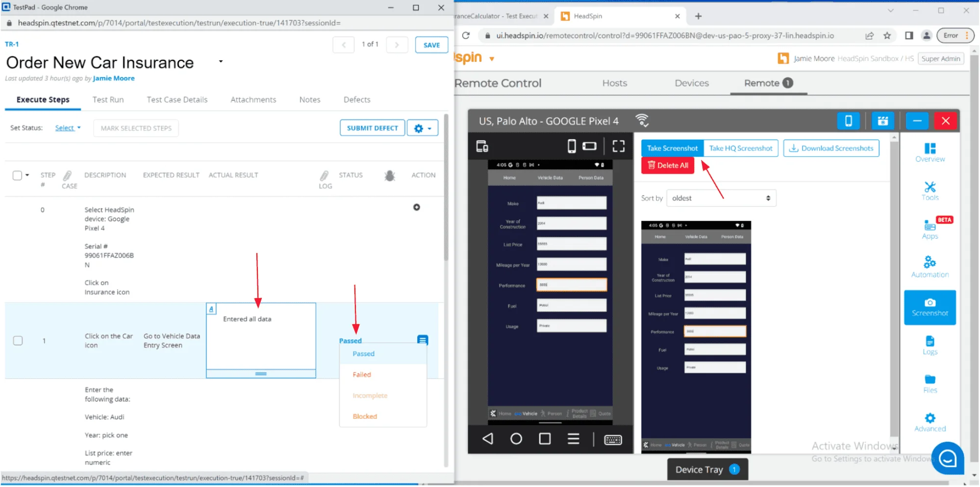The height and width of the screenshot is (487, 980).
Task: Open the Automation panel icon
Action: pos(930,267)
